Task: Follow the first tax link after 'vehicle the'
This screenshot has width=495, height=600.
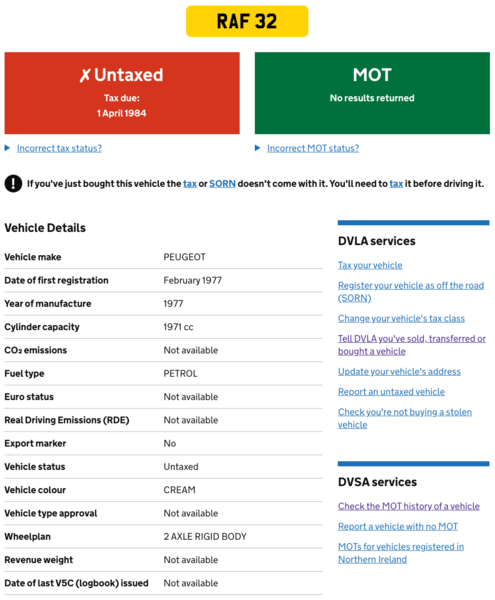Action: [x=190, y=184]
